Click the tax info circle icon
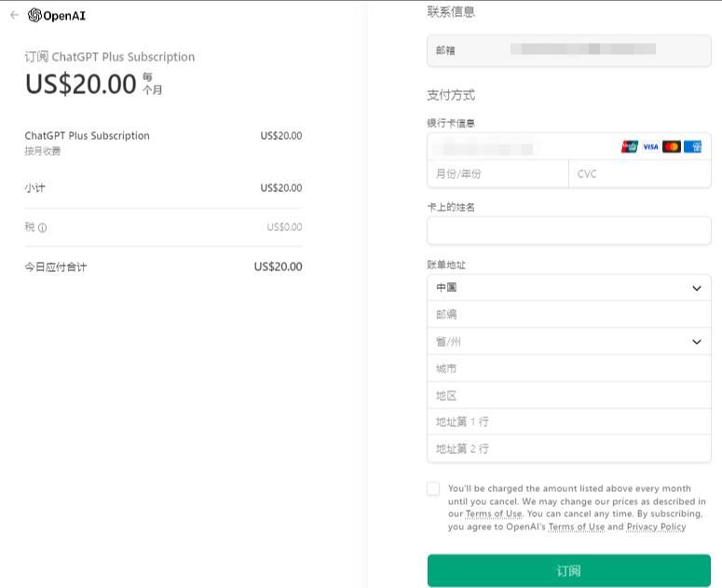722x588 pixels. coord(42,227)
